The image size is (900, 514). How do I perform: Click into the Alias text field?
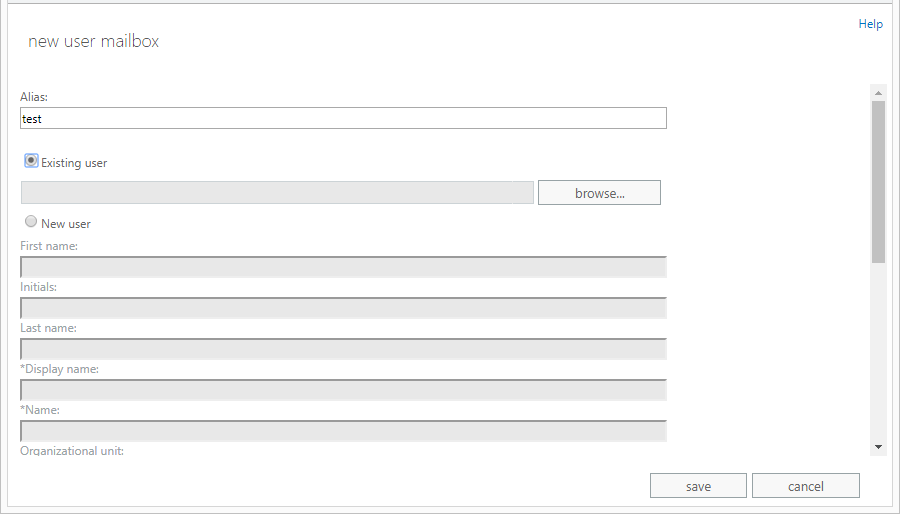tap(343, 118)
